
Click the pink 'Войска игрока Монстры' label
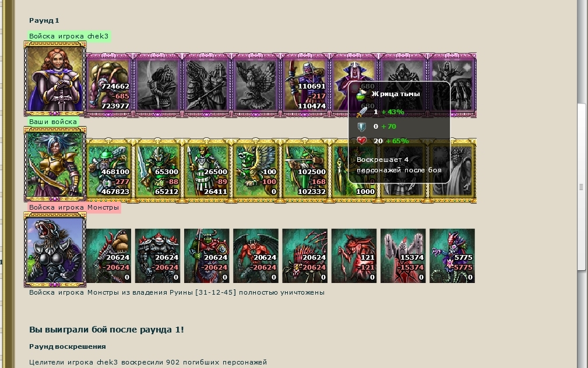(x=74, y=207)
